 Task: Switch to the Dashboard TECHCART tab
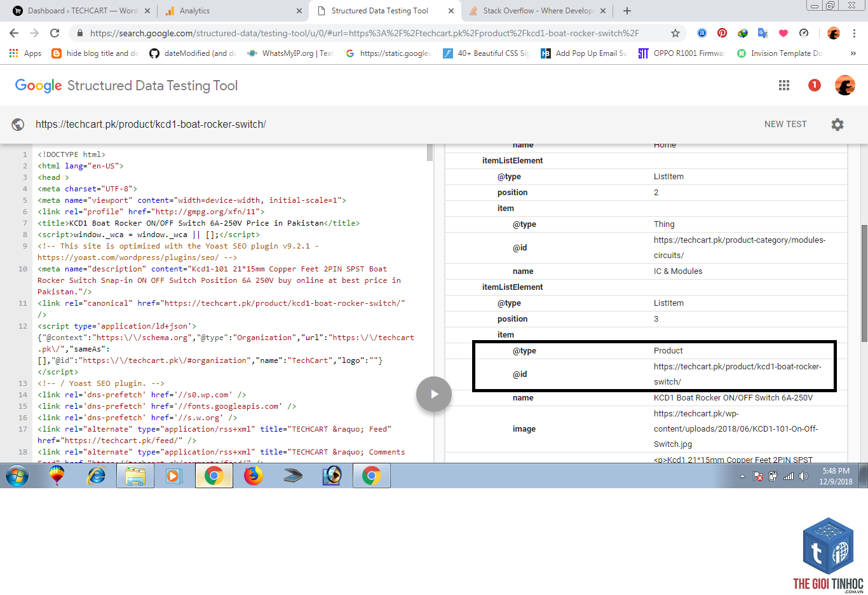(81, 11)
